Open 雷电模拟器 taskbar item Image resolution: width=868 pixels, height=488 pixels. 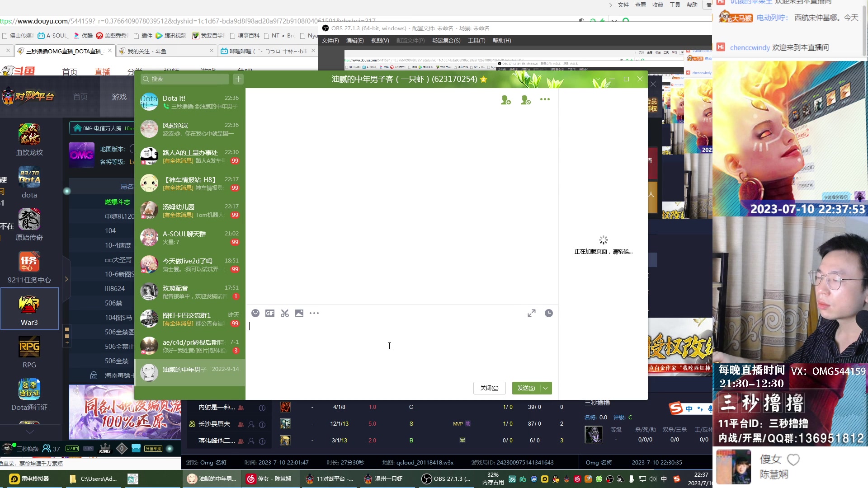[31, 479]
